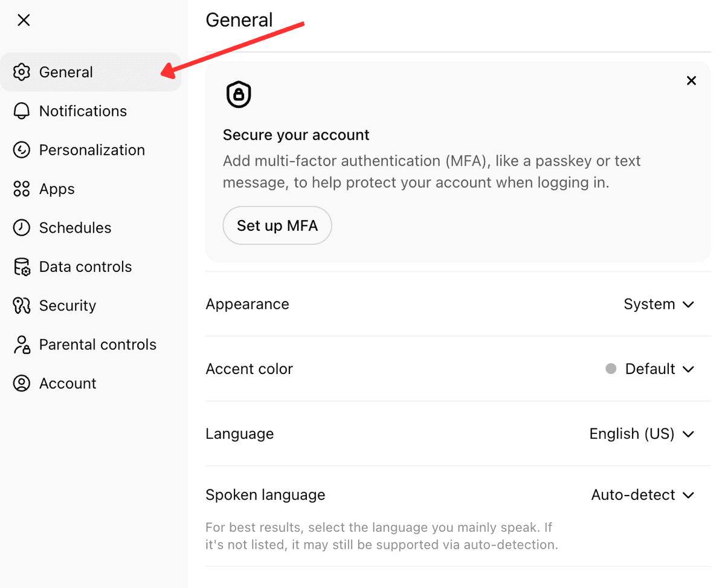Select the Parental controls person icon

click(22, 344)
